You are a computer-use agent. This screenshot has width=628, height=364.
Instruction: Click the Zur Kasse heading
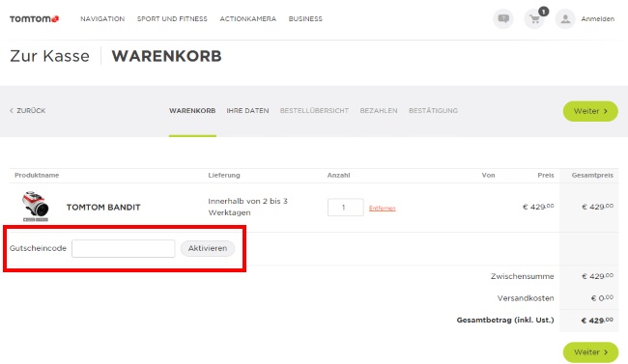[x=49, y=56]
